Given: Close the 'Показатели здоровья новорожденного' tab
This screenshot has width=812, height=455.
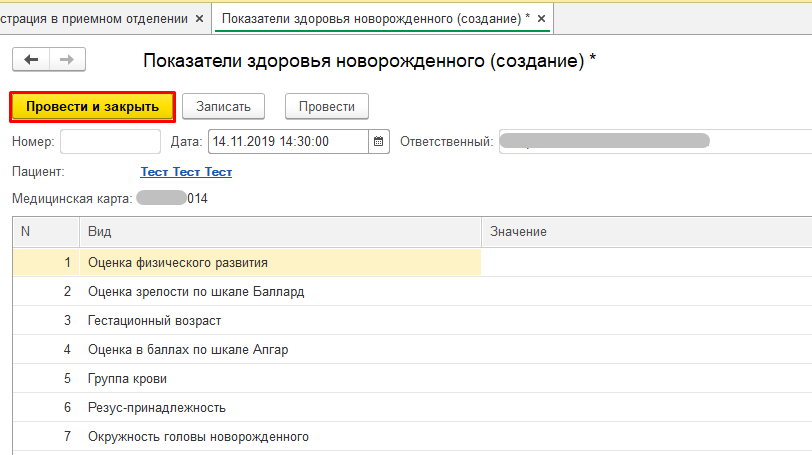Looking at the screenshot, I should [542, 19].
